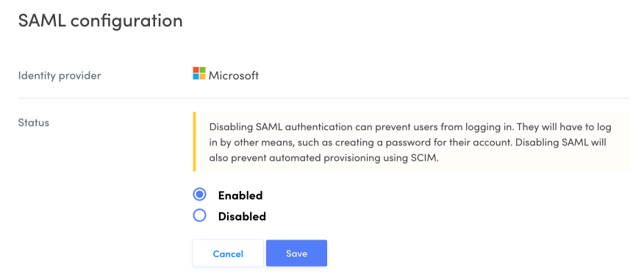
Task: Click the Save button
Action: pyautogui.click(x=296, y=253)
